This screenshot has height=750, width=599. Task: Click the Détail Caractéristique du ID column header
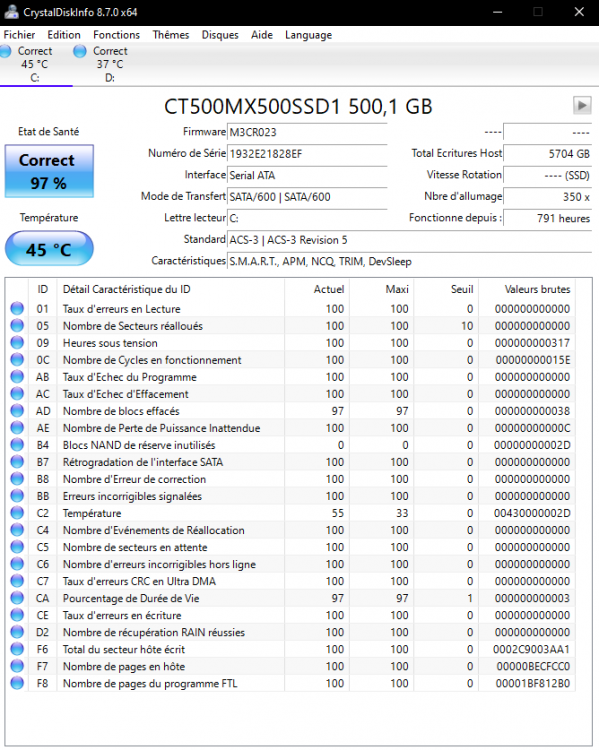click(x=171, y=289)
